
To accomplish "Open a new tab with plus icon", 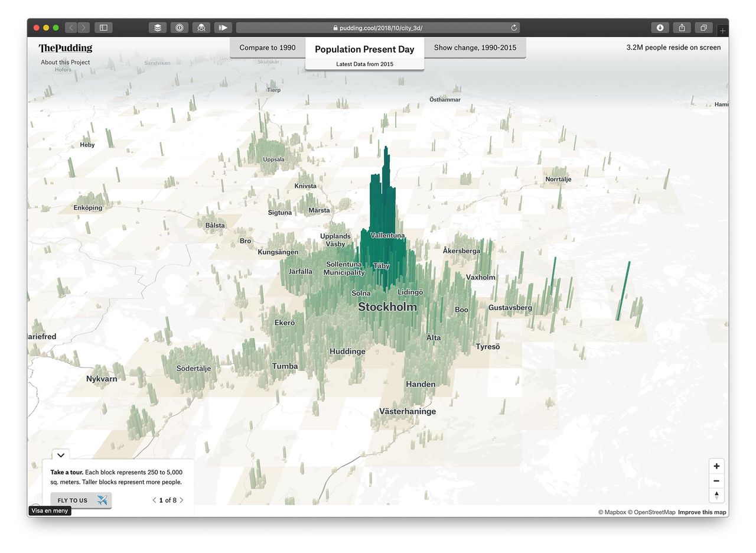I will pyautogui.click(x=722, y=31).
